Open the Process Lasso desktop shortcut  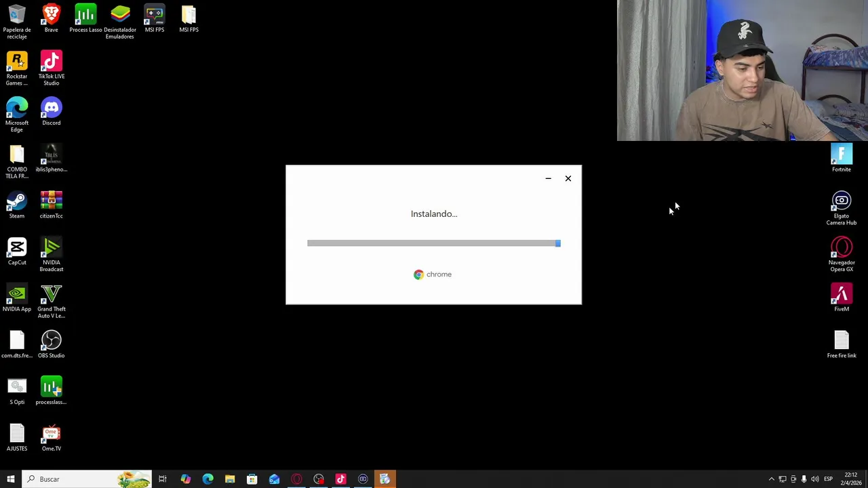tap(85, 18)
